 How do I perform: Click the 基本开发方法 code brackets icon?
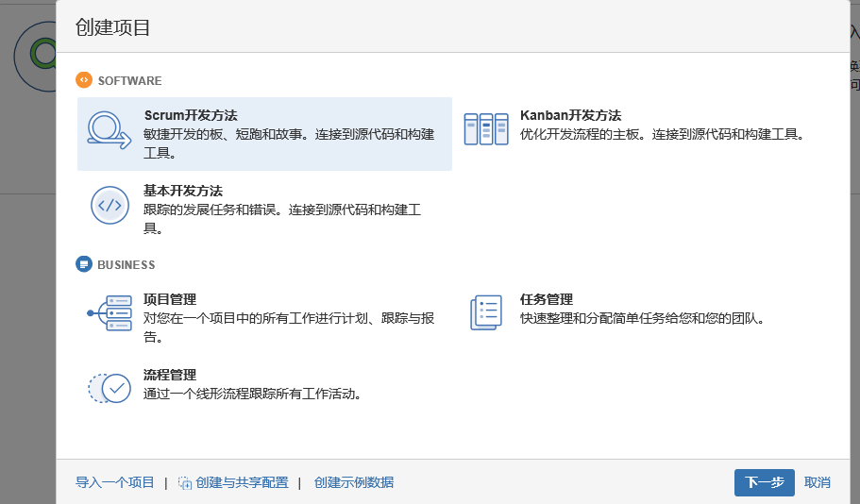point(110,205)
